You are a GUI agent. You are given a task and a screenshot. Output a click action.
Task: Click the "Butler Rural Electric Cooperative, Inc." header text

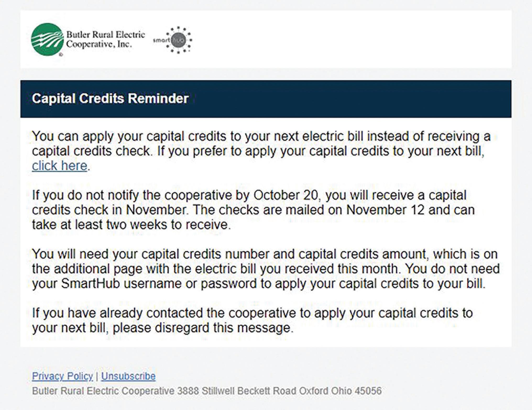[x=105, y=39]
